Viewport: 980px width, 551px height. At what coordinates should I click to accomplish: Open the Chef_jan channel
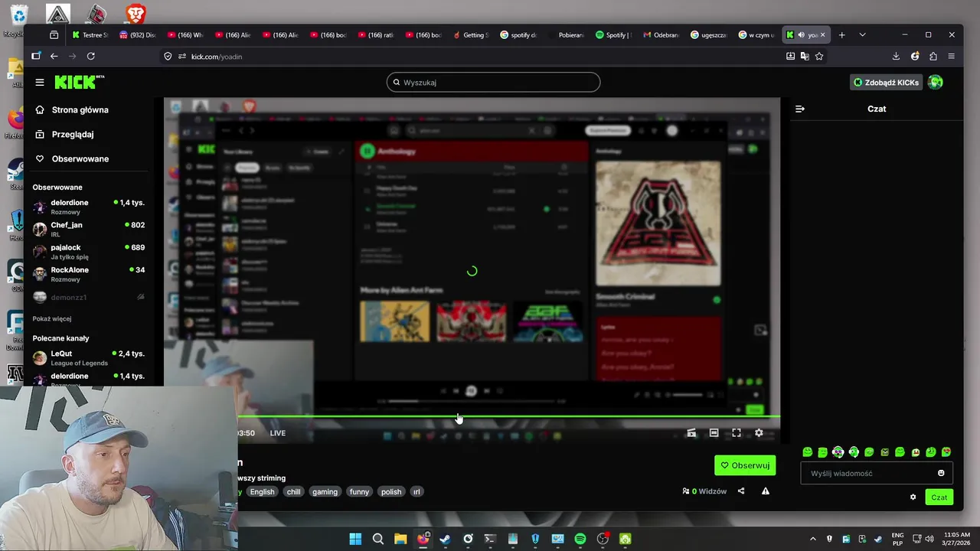89,229
